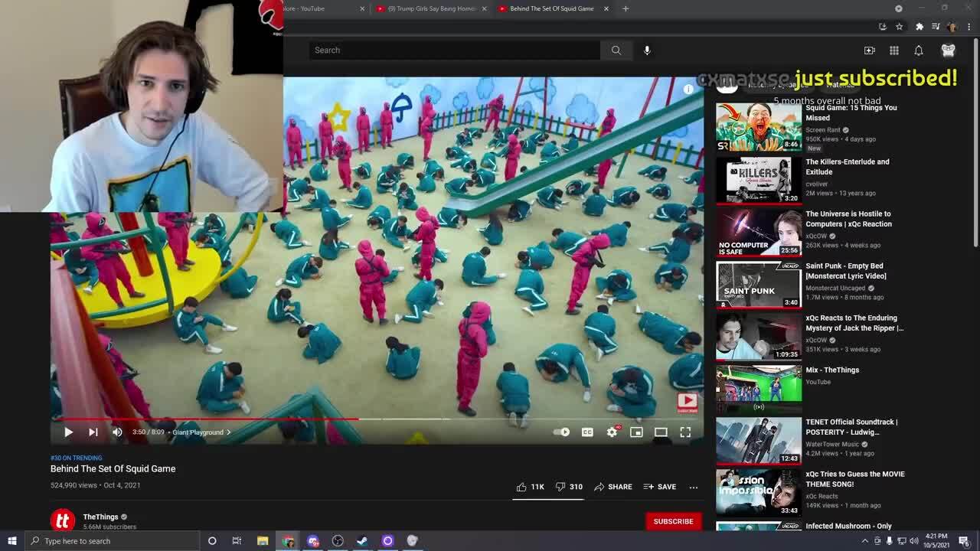Open the OBS icon on the taskbar

pos(338,541)
